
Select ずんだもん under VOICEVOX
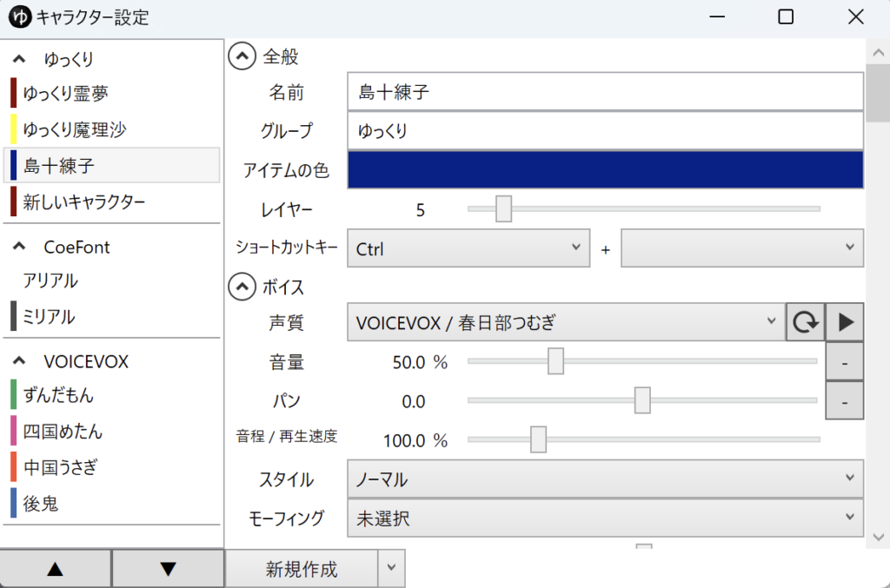coord(112,395)
